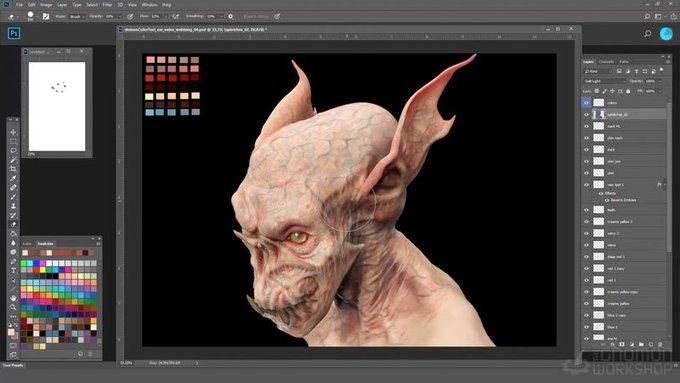Open the Tool Presets tab at bottom left

(13, 365)
